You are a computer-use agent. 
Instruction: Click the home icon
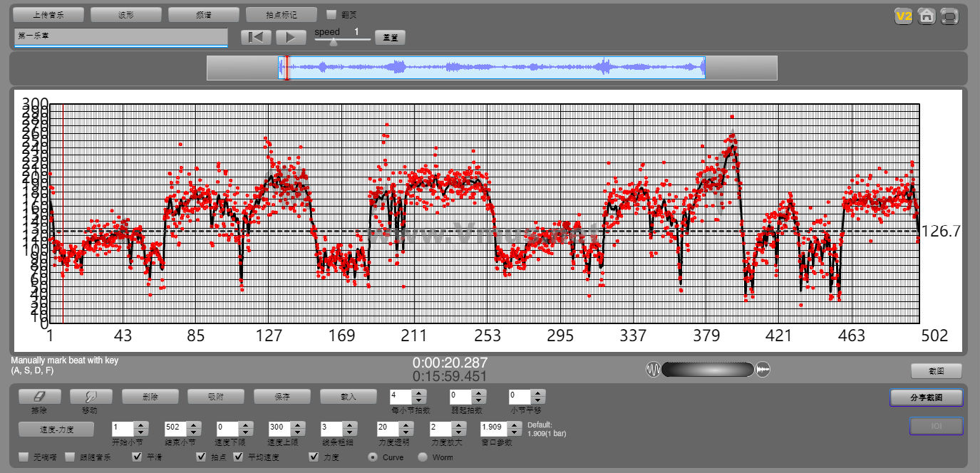tap(926, 16)
